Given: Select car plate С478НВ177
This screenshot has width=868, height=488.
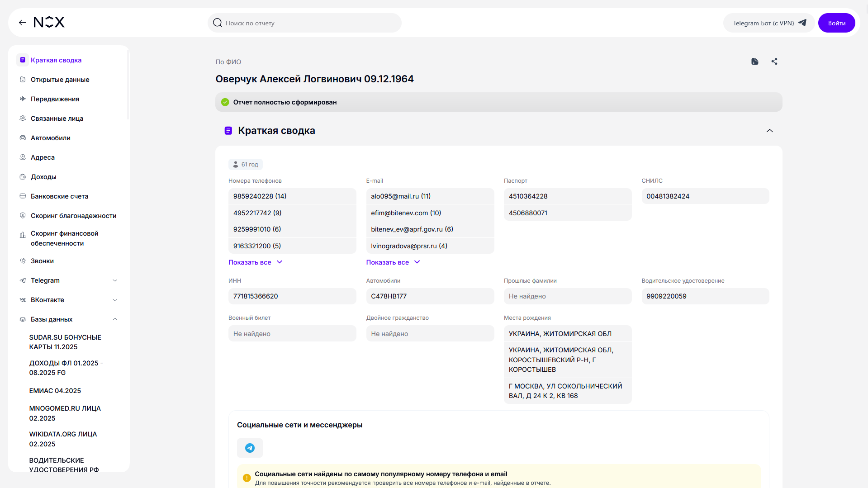Looking at the screenshot, I should (430, 296).
